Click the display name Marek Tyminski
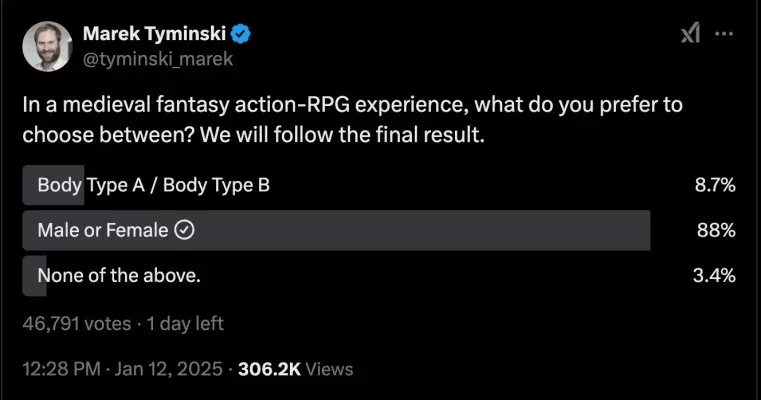Image resolution: width=761 pixels, height=400 pixels. click(154, 33)
